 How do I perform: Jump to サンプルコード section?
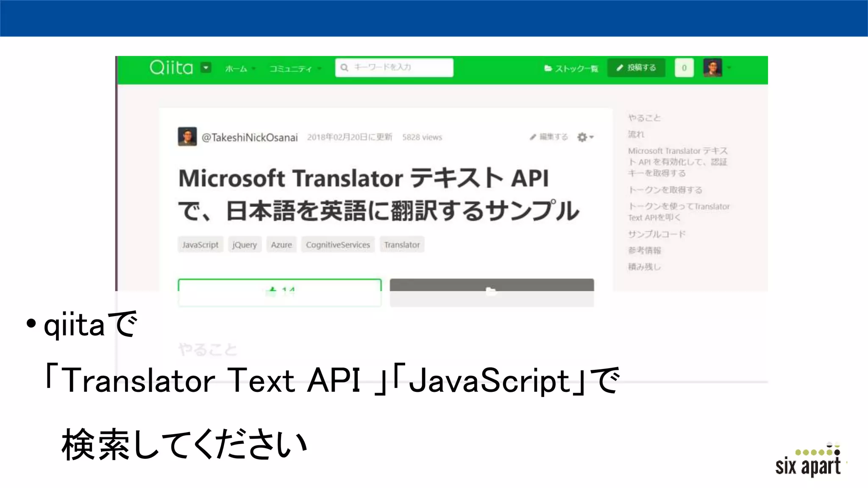(657, 234)
